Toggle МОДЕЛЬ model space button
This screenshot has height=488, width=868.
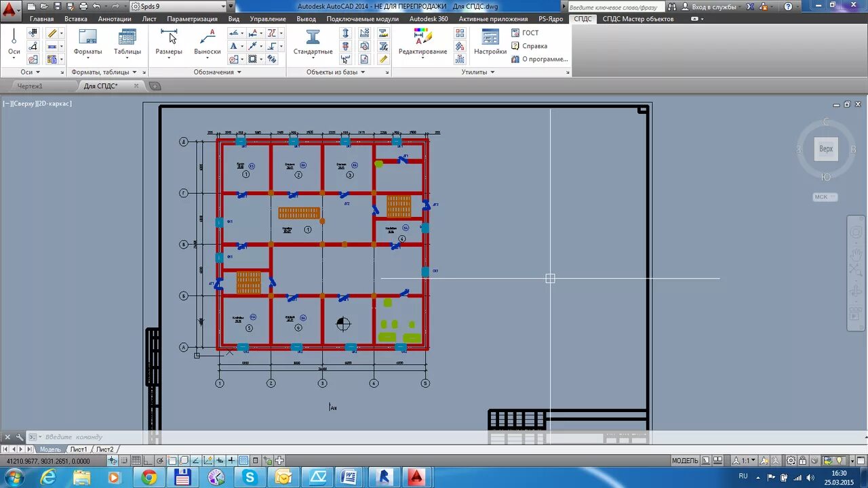[685, 461]
